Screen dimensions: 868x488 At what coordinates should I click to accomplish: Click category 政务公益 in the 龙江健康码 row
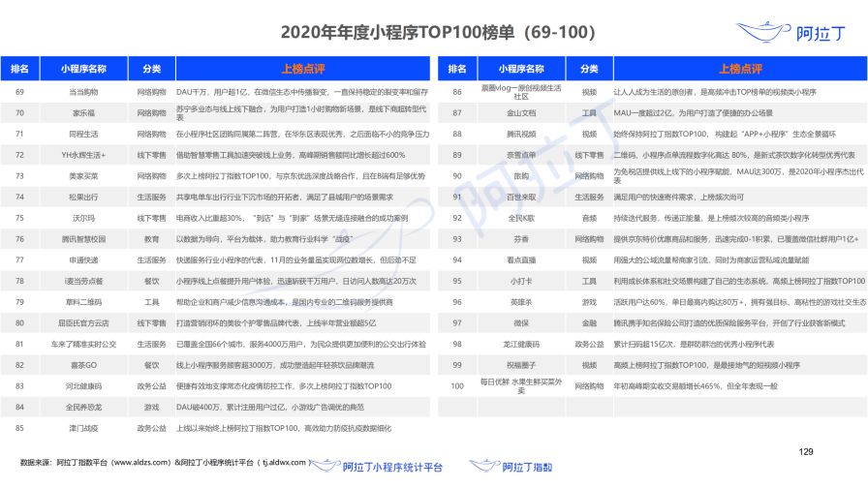tap(589, 344)
